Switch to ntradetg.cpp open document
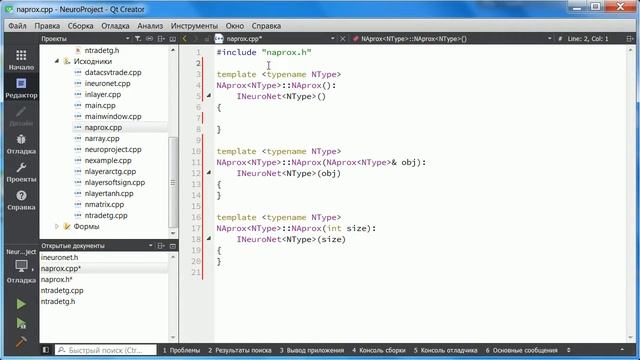Screen dimensions: 640x360 click(x=62, y=291)
